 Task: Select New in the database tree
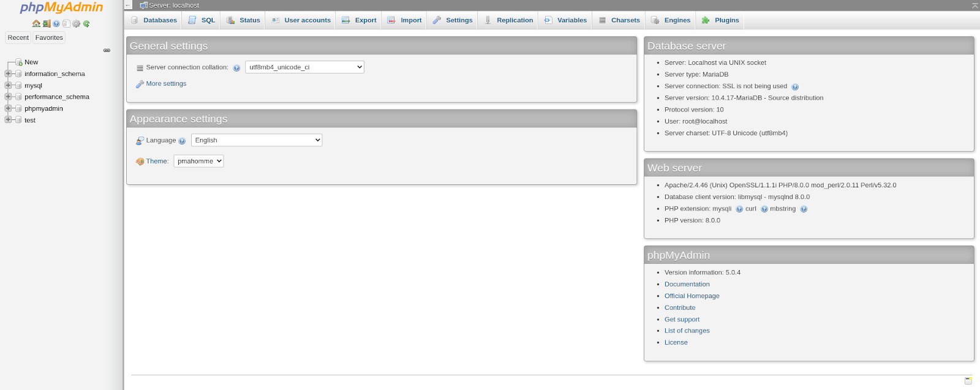click(31, 62)
